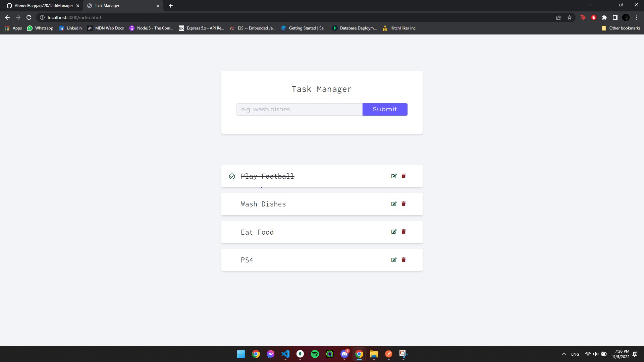Screen dimensions: 644x362
Task: Open the Apps bookmark
Action: point(13,28)
